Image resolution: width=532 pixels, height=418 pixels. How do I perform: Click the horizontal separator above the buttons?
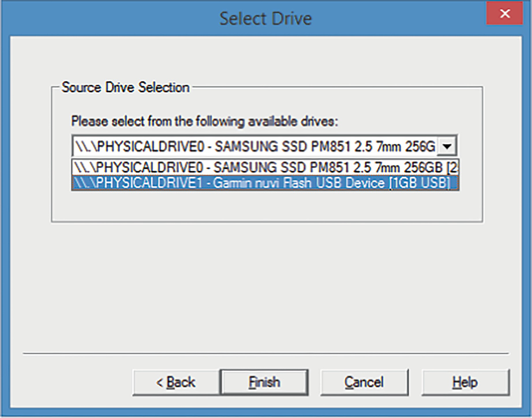(x=265, y=352)
